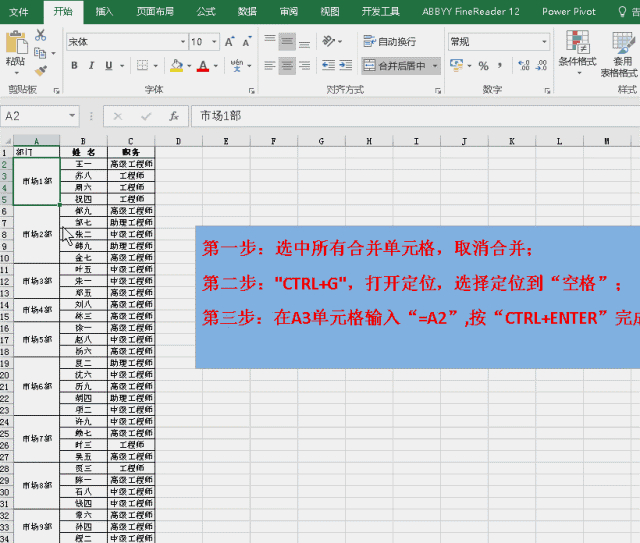
Task: Increase decimal places
Action: click(524, 65)
